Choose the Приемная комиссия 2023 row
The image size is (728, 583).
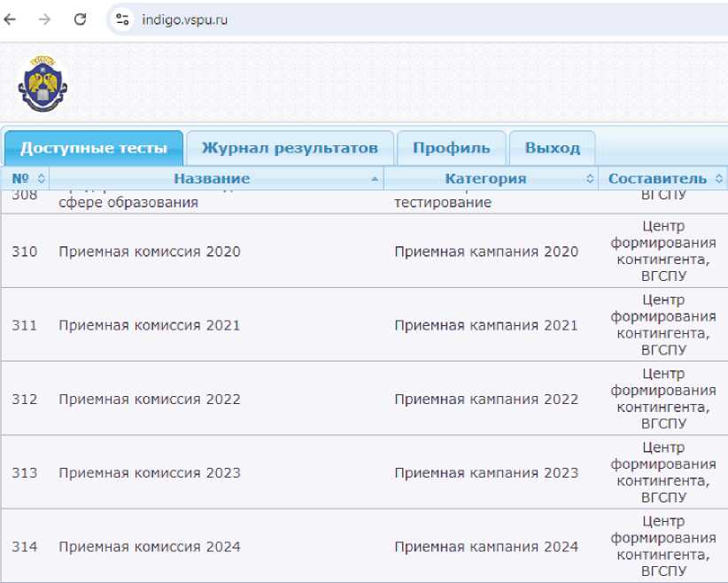[x=149, y=472]
